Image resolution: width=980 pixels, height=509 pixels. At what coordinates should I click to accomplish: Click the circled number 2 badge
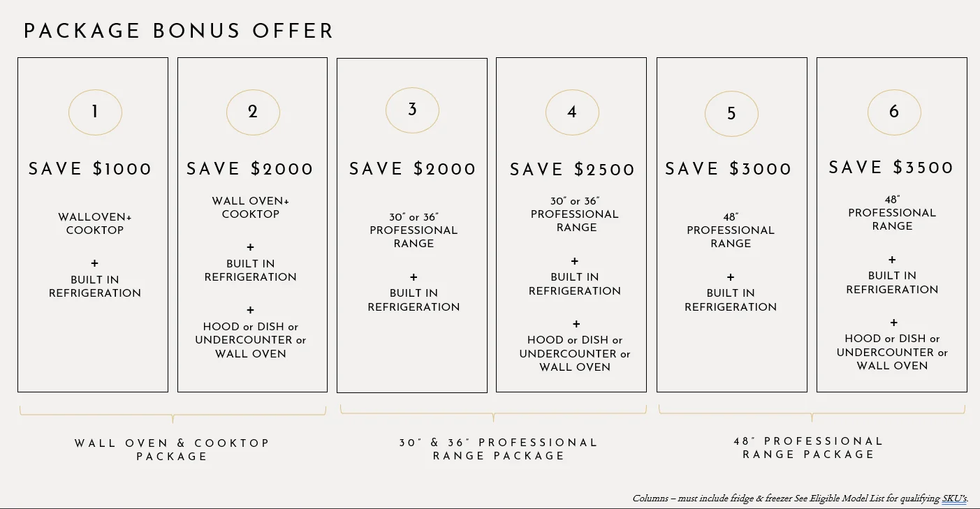pos(253,112)
